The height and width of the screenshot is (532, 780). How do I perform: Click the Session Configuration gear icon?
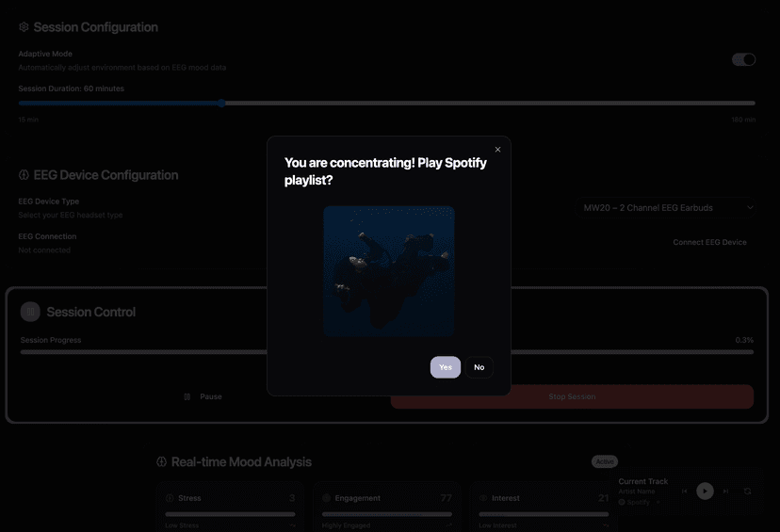coord(24,27)
